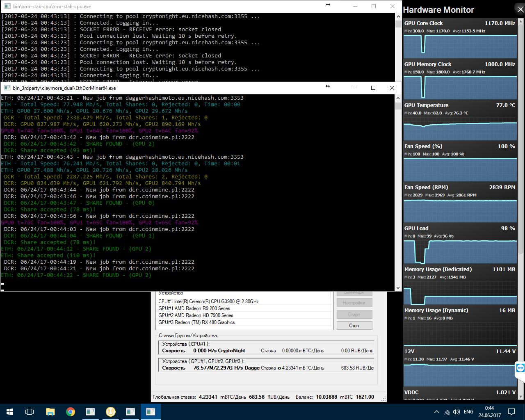Click the GPU Core Clock graph
The width and height of the screenshot is (525, 420).
click(460, 46)
